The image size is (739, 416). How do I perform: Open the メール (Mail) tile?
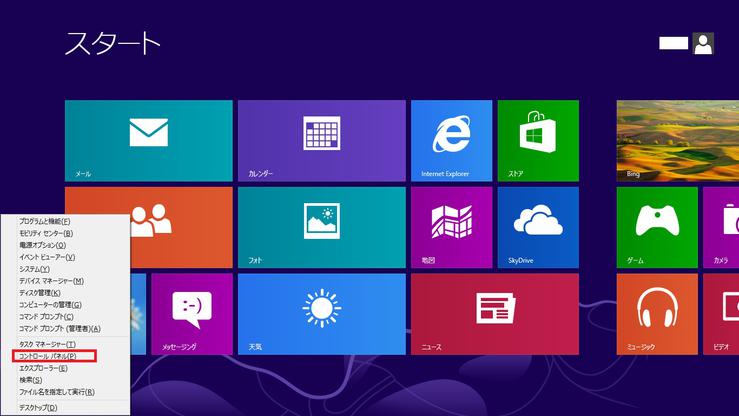click(x=148, y=140)
